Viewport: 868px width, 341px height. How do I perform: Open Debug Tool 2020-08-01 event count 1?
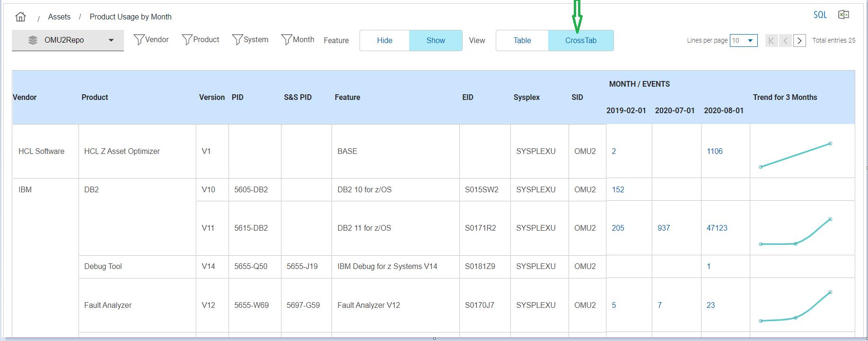point(709,267)
